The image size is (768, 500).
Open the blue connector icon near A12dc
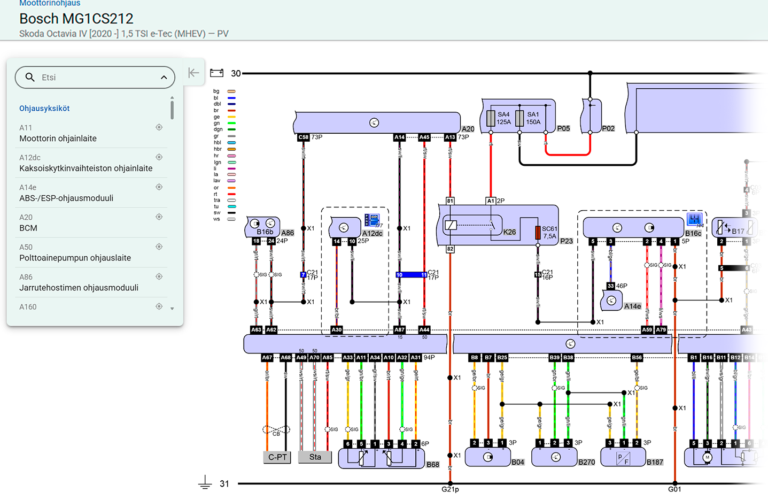[x=373, y=219]
